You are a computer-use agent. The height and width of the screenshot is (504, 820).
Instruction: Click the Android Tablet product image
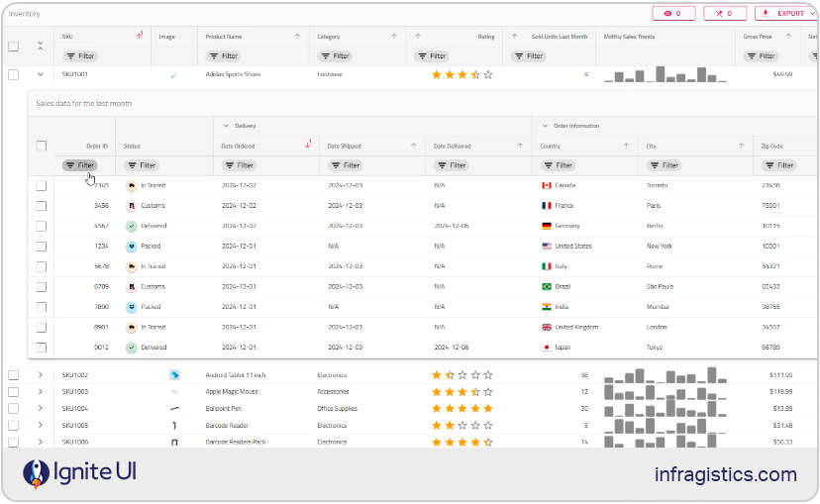(174, 375)
